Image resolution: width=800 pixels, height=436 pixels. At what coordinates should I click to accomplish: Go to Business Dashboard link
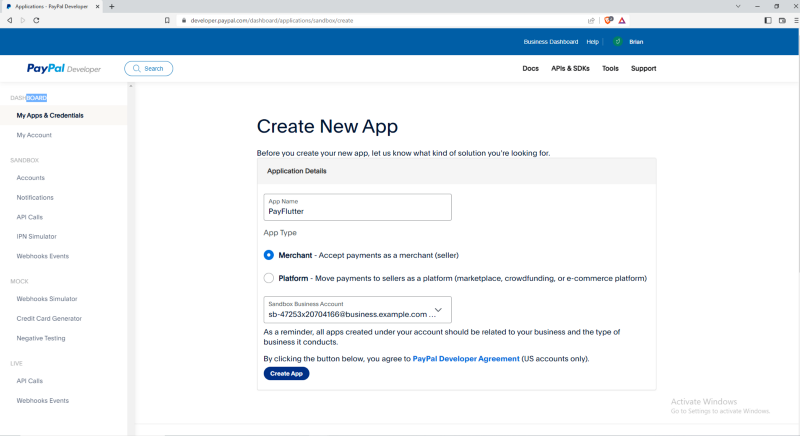[551, 42]
